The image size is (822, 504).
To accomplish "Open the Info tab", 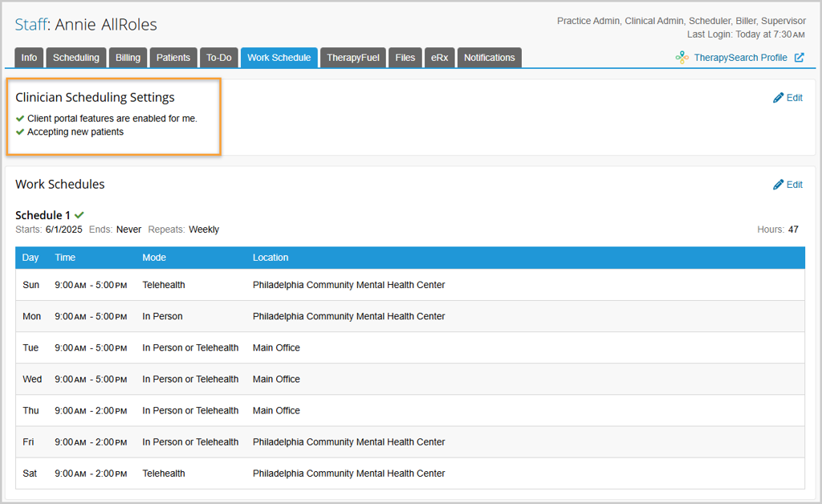I will tap(30, 58).
